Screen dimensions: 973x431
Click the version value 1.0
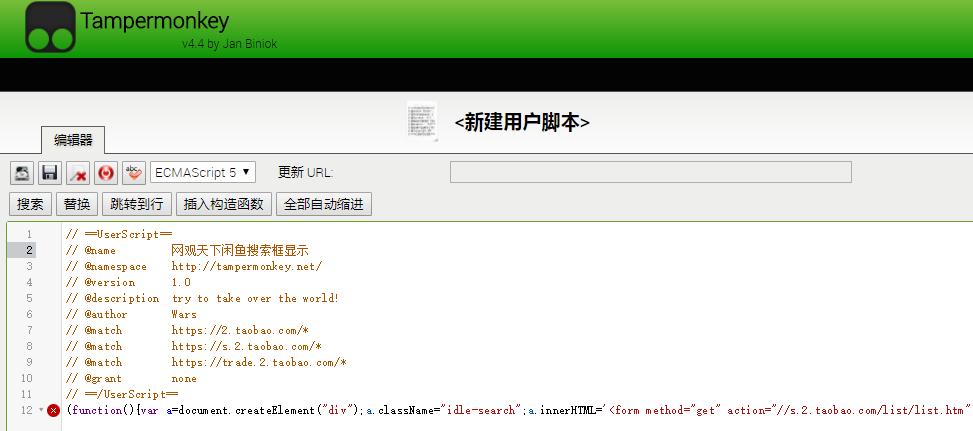181,282
